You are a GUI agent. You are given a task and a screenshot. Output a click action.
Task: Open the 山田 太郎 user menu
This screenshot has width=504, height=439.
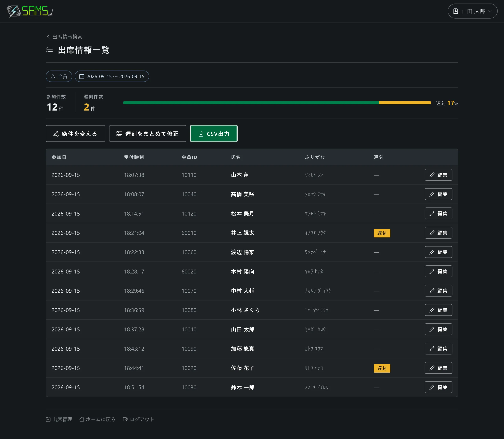click(x=472, y=11)
